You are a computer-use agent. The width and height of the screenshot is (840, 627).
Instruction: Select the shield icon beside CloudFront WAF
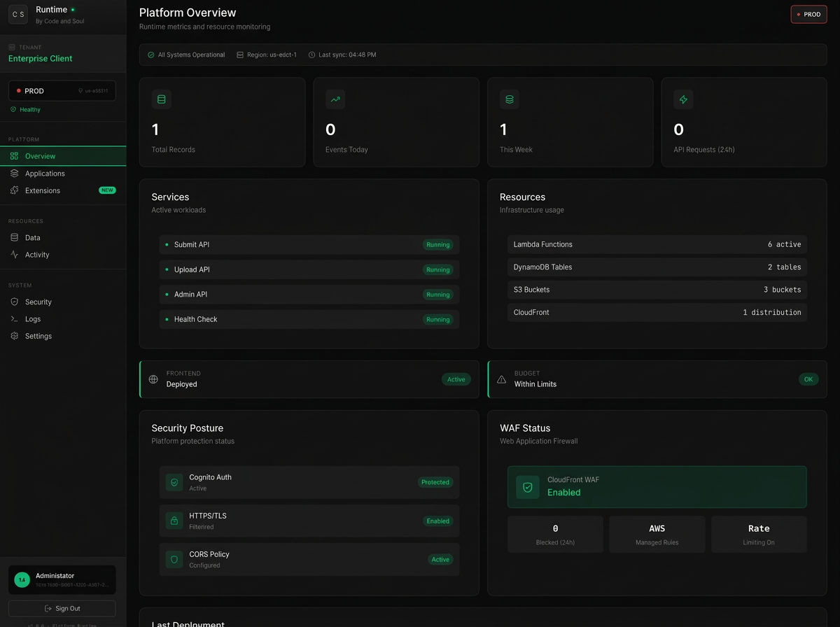pyautogui.click(x=527, y=488)
